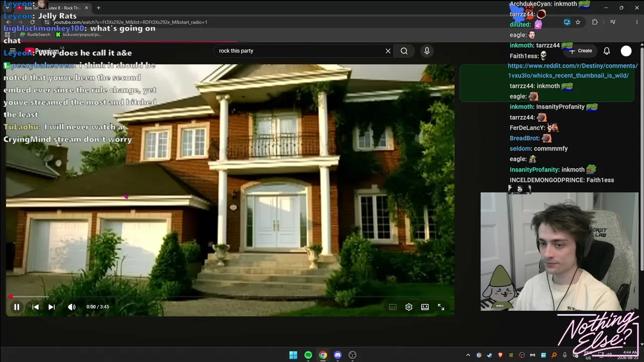Open the circular app icon right of Discord
This screenshot has width=644, height=362.
(353, 355)
